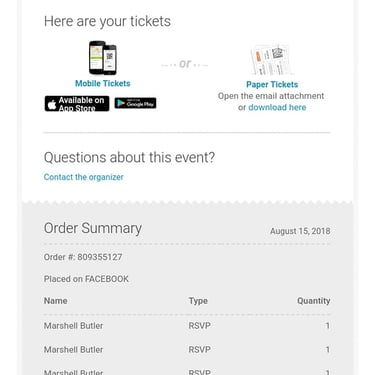Screen dimensions: 375x375
Task: Select the first Marshell Butler row name
Action: (x=73, y=326)
